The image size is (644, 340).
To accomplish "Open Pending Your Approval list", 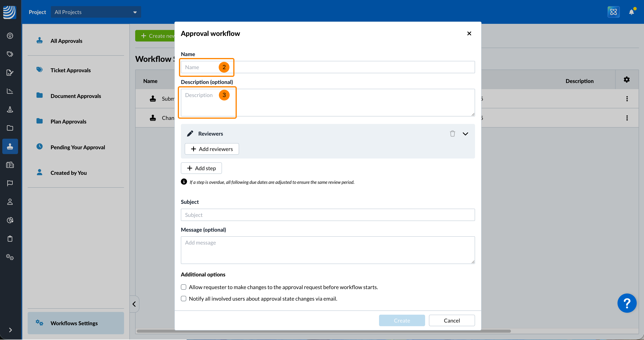I will tap(78, 147).
